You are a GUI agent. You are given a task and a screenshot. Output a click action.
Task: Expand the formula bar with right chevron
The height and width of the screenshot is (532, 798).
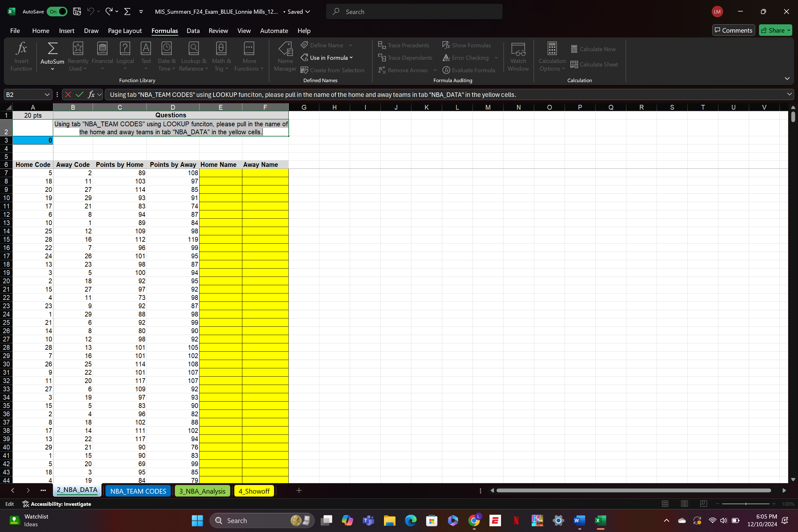coord(789,94)
